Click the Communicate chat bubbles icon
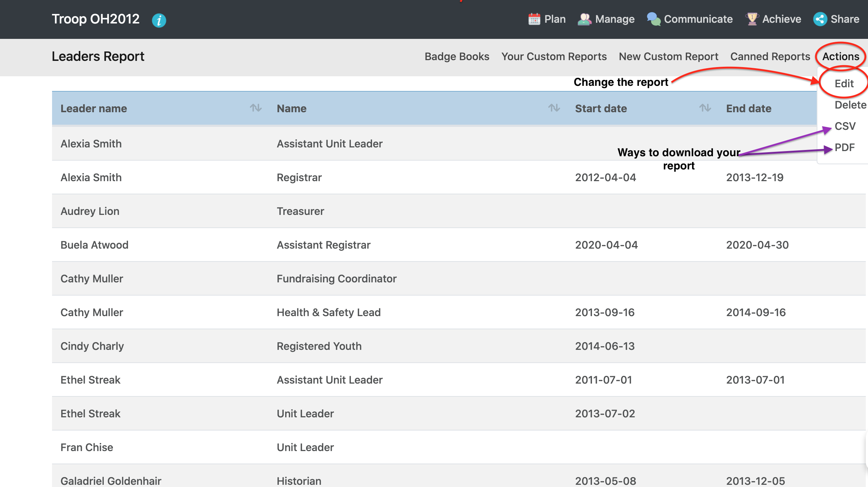 pyautogui.click(x=653, y=19)
